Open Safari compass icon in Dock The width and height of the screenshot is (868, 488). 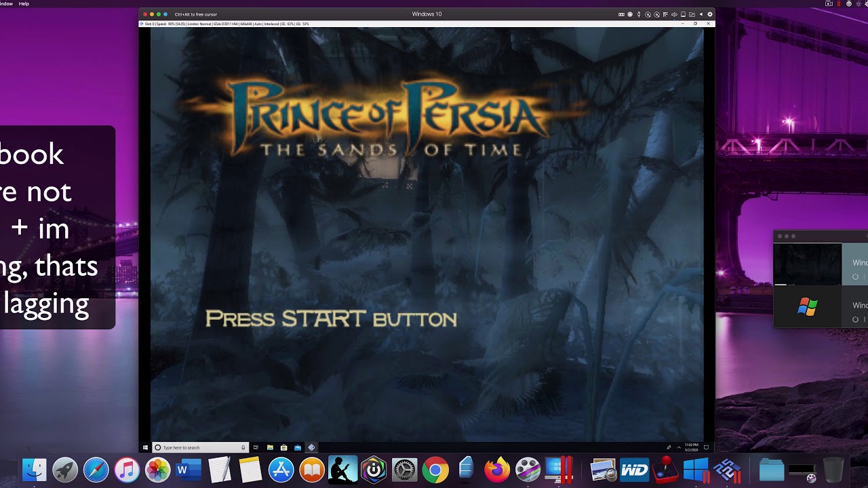(96, 470)
